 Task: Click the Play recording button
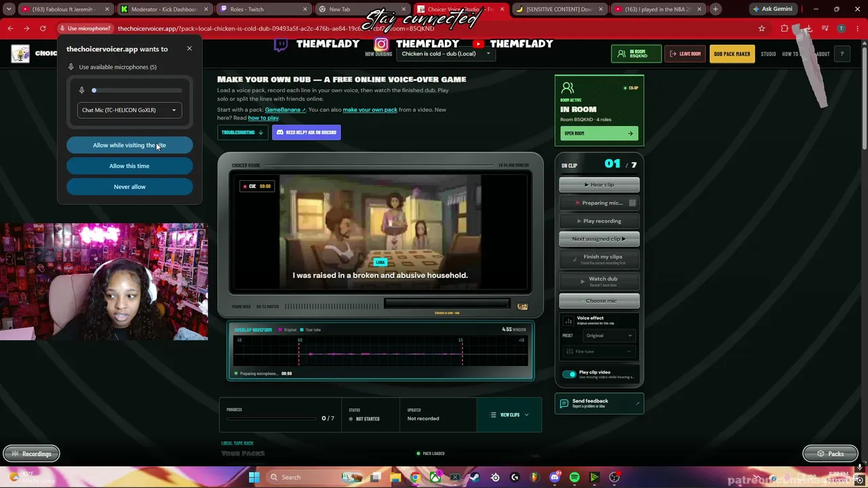(599, 221)
